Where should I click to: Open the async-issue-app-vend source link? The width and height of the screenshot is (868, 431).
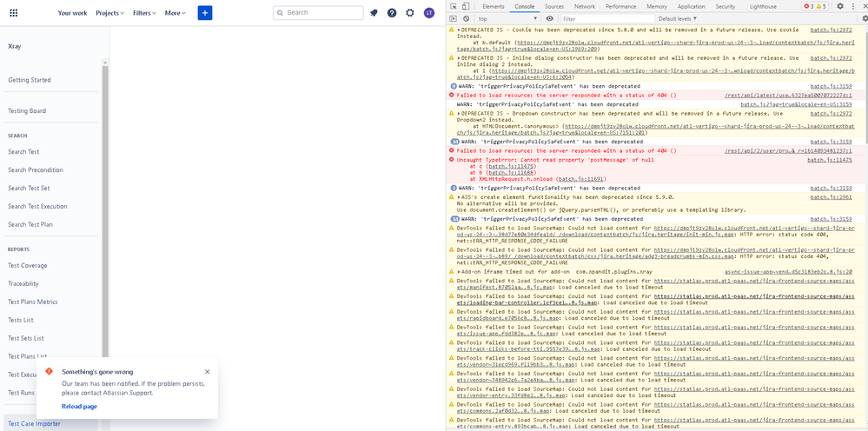788,272
